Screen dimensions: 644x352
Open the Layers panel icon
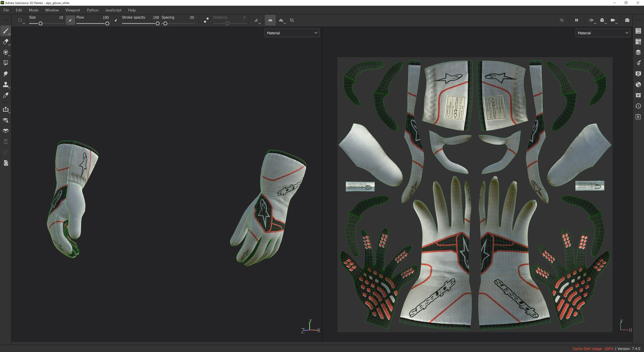pyautogui.click(x=638, y=52)
